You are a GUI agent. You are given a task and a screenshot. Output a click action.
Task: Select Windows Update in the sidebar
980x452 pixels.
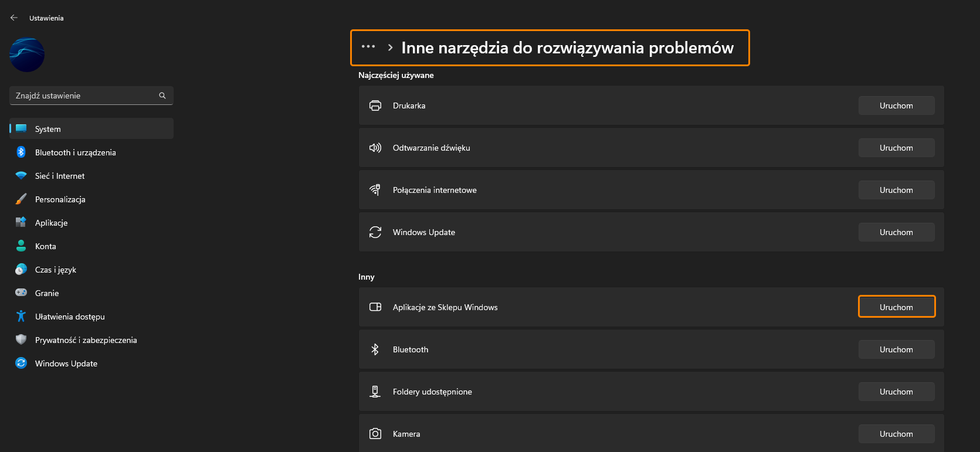click(91, 363)
